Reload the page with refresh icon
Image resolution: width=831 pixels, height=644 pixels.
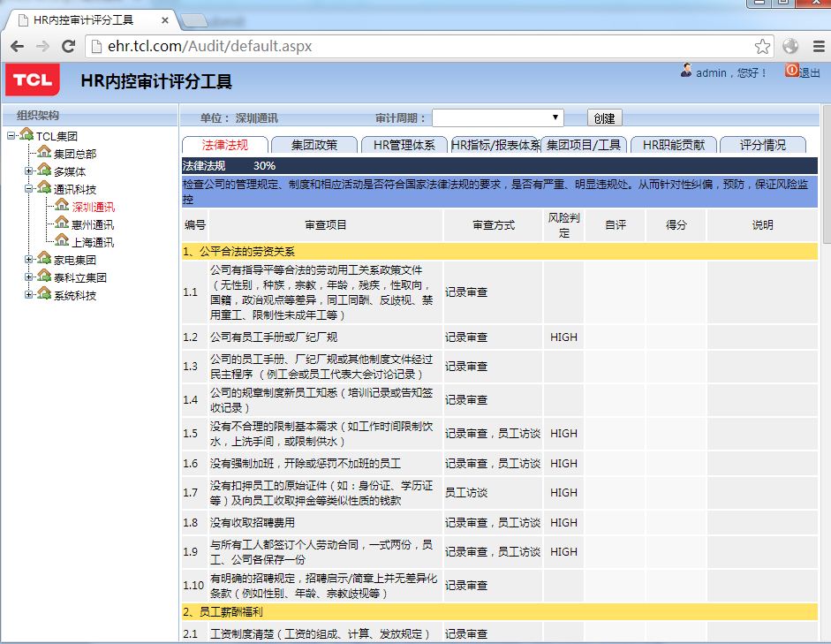click(68, 46)
